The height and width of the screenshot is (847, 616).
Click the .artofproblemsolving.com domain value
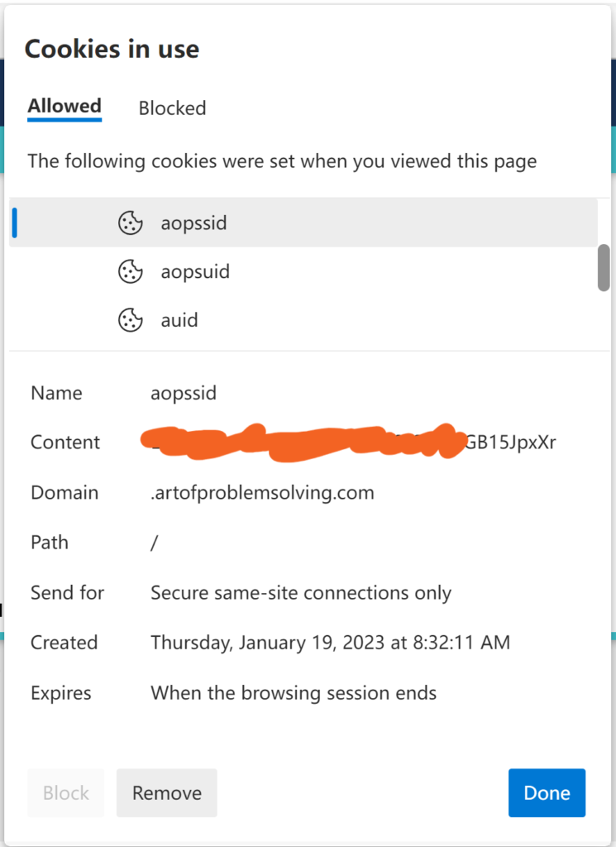[262, 493]
